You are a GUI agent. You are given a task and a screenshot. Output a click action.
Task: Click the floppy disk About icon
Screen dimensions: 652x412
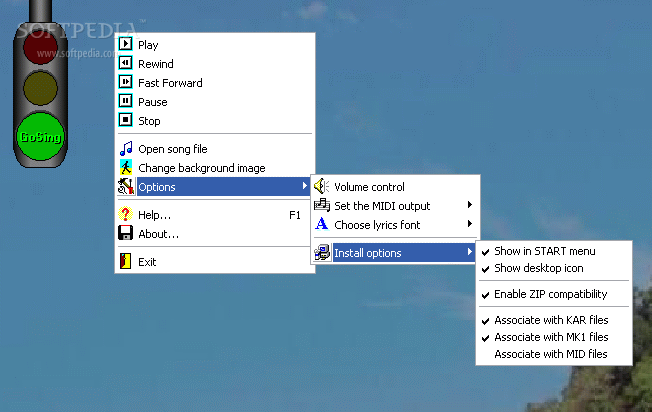pos(126,233)
